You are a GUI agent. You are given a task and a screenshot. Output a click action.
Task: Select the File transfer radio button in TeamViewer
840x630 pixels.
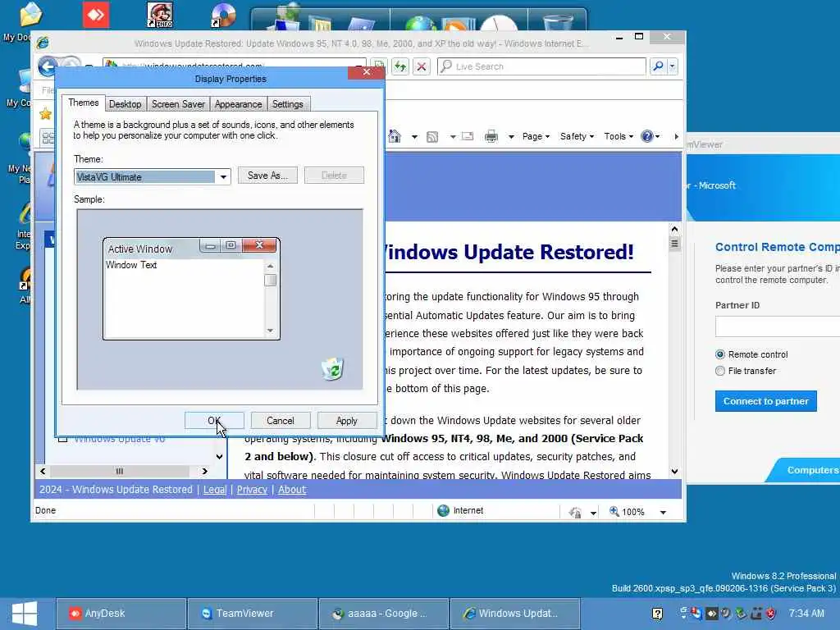720,371
